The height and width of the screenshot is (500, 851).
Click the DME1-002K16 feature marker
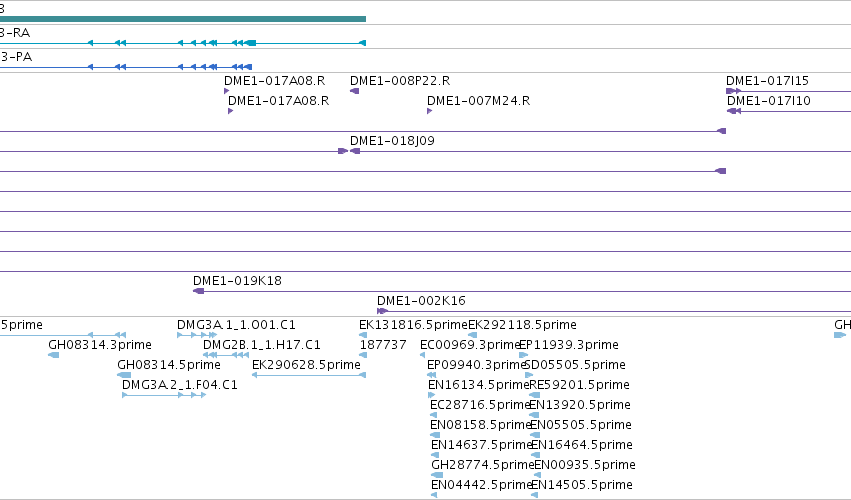[382, 311]
